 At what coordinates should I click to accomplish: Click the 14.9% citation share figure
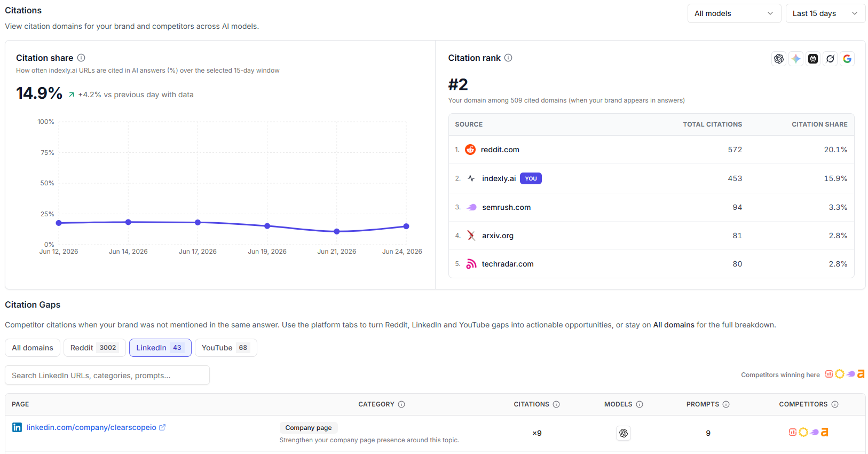(40, 93)
